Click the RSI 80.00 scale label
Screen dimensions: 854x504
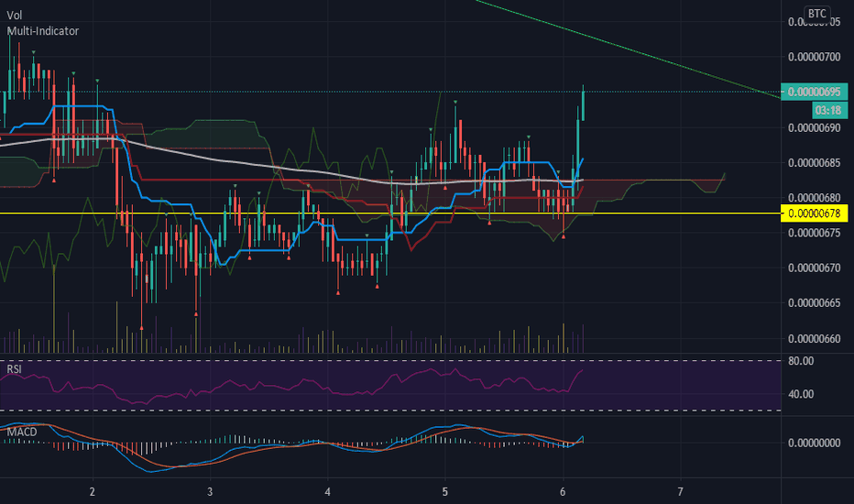tap(801, 361)
